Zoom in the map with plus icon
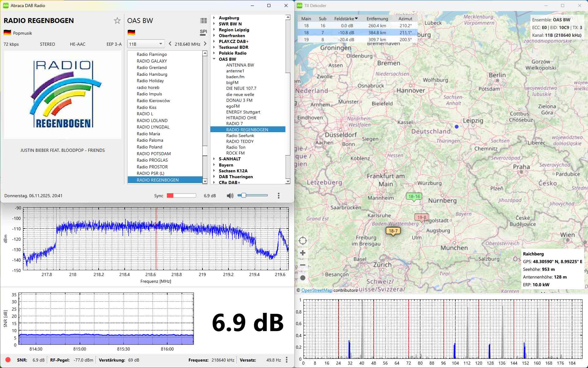 [303, 253]
